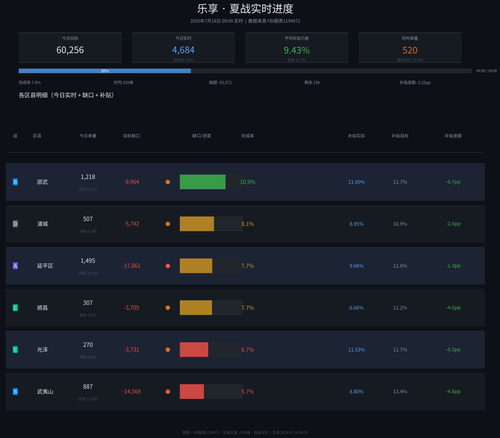The image size is (500, 438).
Task: Click the orange status dot in 邵武 row
Action: 168,182
